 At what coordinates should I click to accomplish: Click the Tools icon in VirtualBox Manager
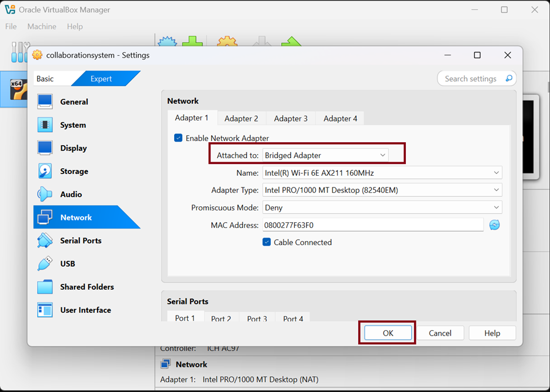coord(20,52)
